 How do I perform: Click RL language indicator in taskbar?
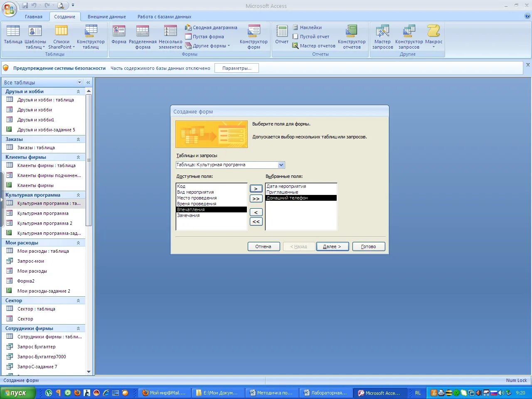pos(418,393)
